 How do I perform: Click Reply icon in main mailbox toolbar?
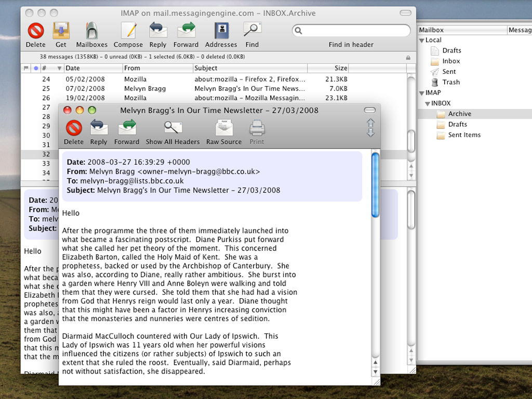click(x=158, y=30)
